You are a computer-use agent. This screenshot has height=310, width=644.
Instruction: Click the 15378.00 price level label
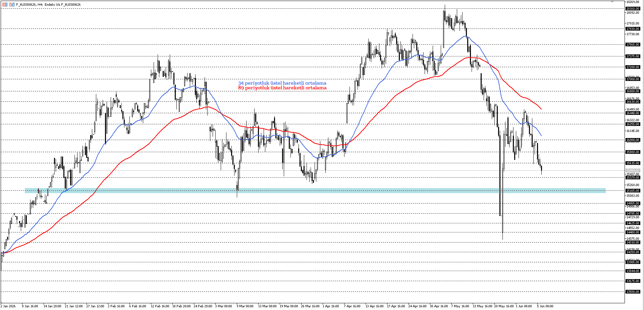coord(633,178)
